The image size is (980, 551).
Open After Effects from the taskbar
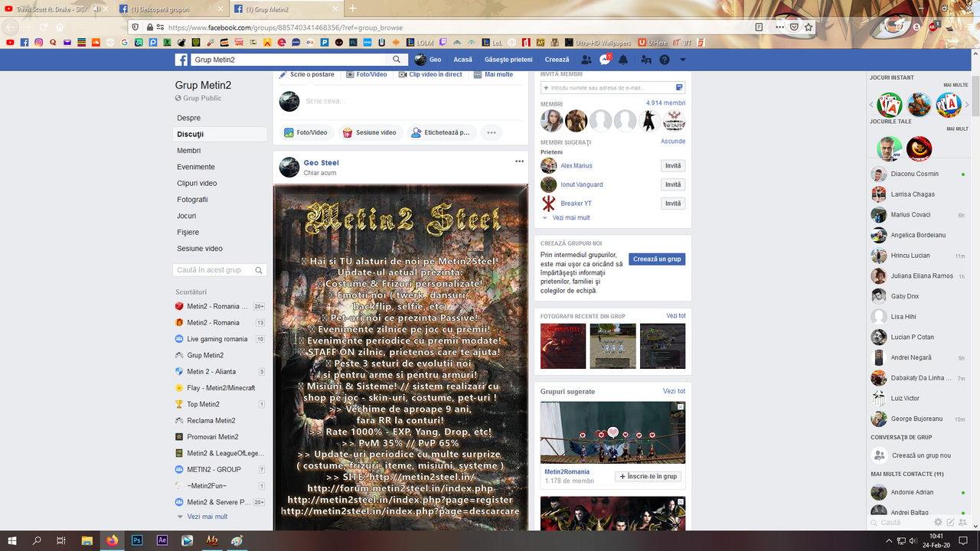pos(162,540)
